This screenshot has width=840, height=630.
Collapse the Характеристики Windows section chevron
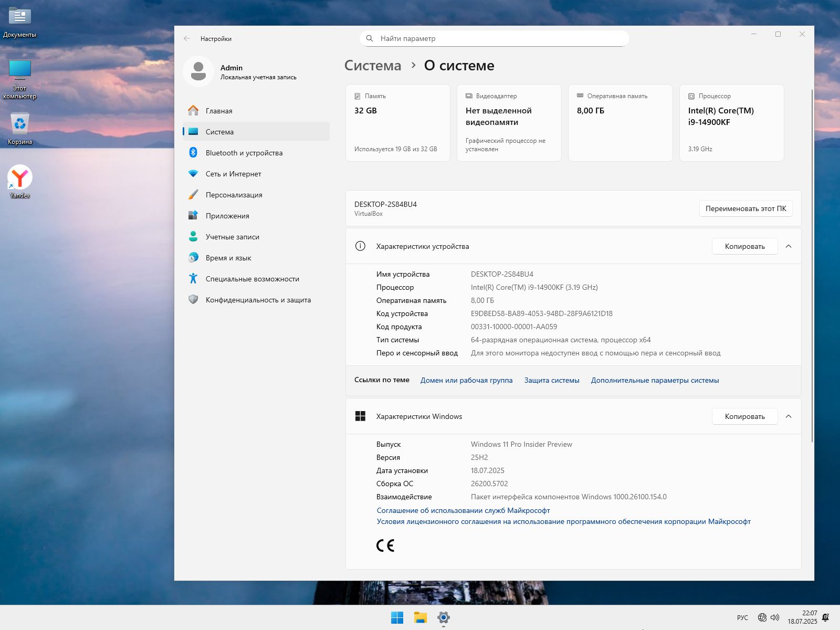point(789,416)
